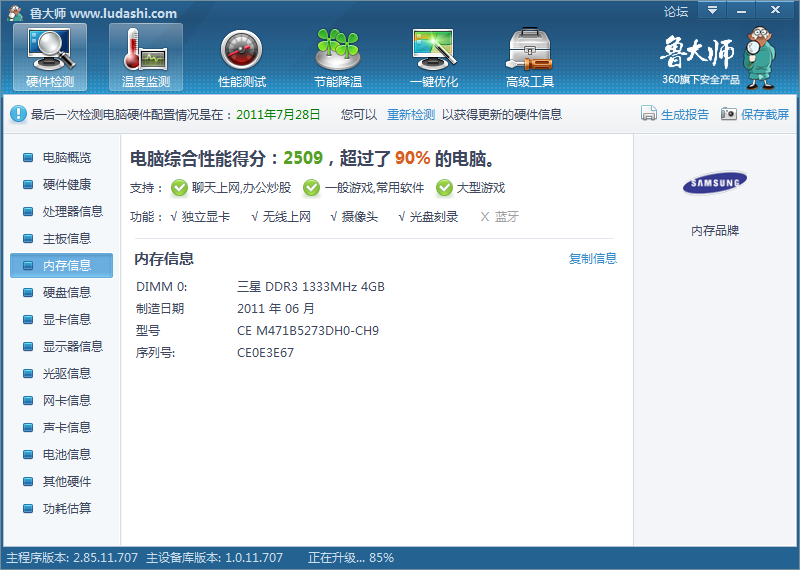This screenshot has height=570, width=800.
Task: Click 主程序版本 2.85.11.707 in status bar
Action: [72, 558]
